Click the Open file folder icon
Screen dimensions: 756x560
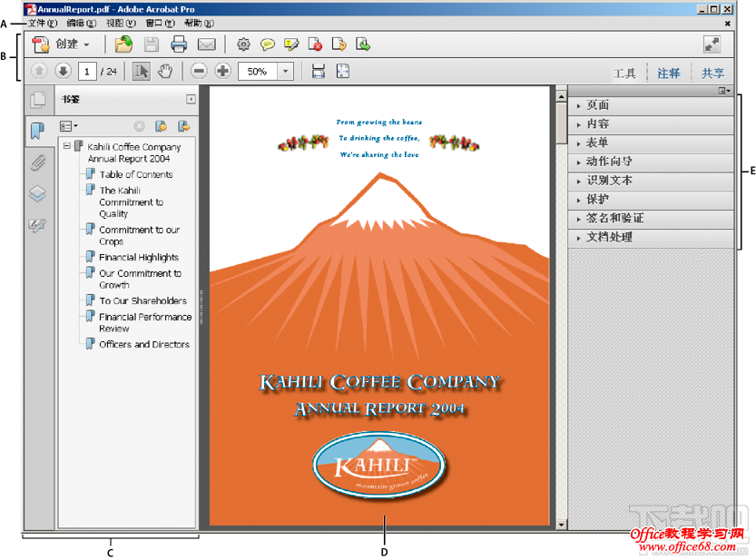click(x=123, y=44)
